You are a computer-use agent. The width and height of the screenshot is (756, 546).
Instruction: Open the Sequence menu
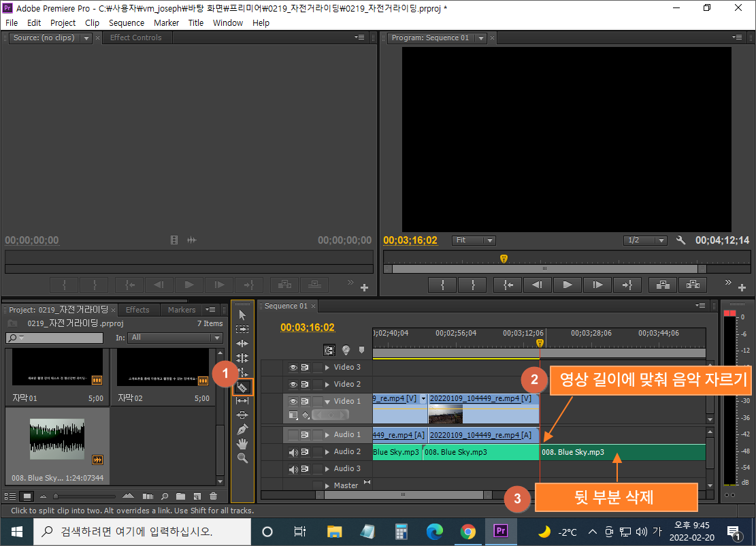click(127, 22)
